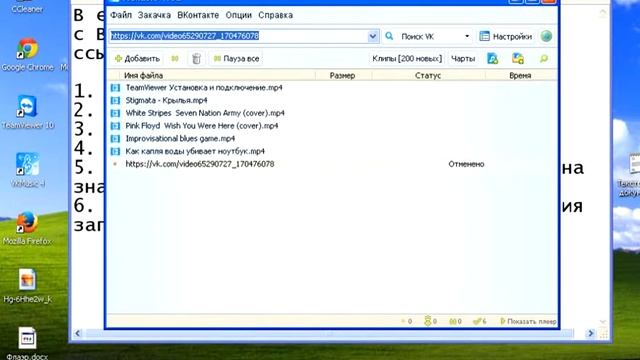Click the folder with lock icon
The width and height of the screenshot is (640, 360).
pyautogui.click(x=518, y=58)
